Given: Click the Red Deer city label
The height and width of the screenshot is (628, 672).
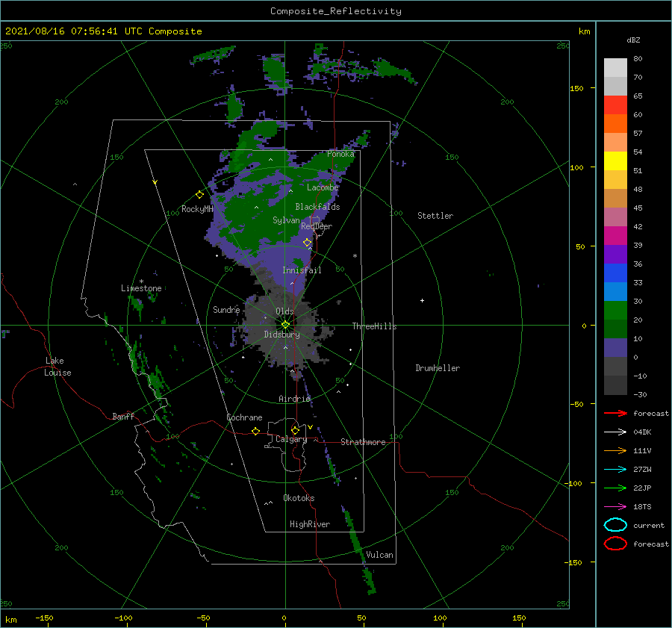Looking at the screenshot, I should pyautogui.click(x=317, y=226).
